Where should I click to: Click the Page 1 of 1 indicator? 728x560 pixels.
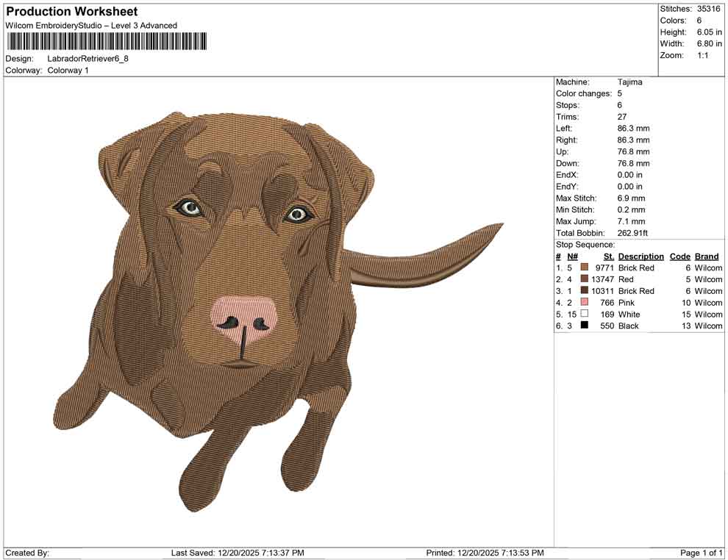coord(702,553)
